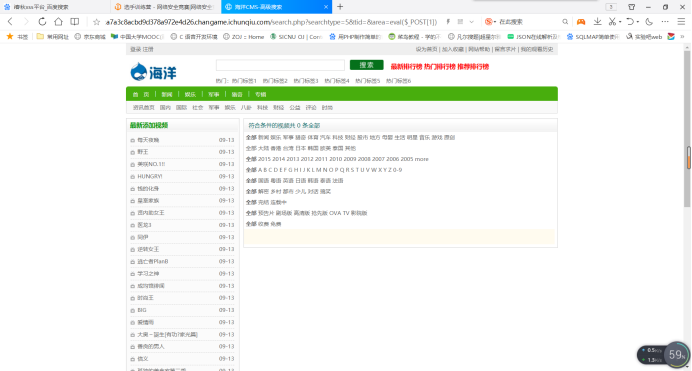Viewport: 692px width, 371px height.
Task: Reload the page with the refresh icon
Action: tap(42, 22)
